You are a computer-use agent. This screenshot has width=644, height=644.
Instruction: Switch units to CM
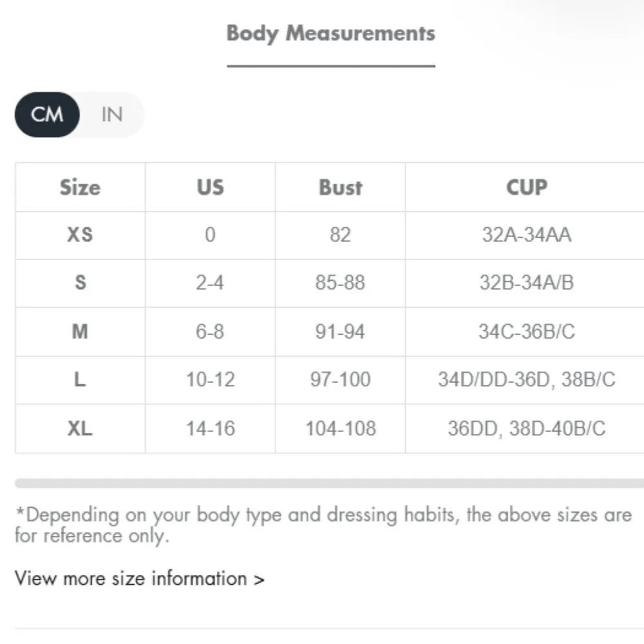(x=47, y=115)
